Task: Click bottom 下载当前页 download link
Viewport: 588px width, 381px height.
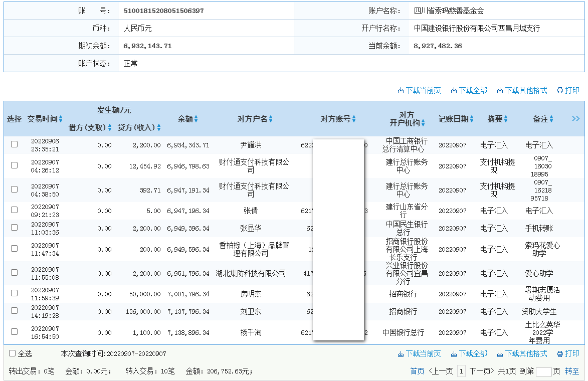Action: click(x=420, y=353)
